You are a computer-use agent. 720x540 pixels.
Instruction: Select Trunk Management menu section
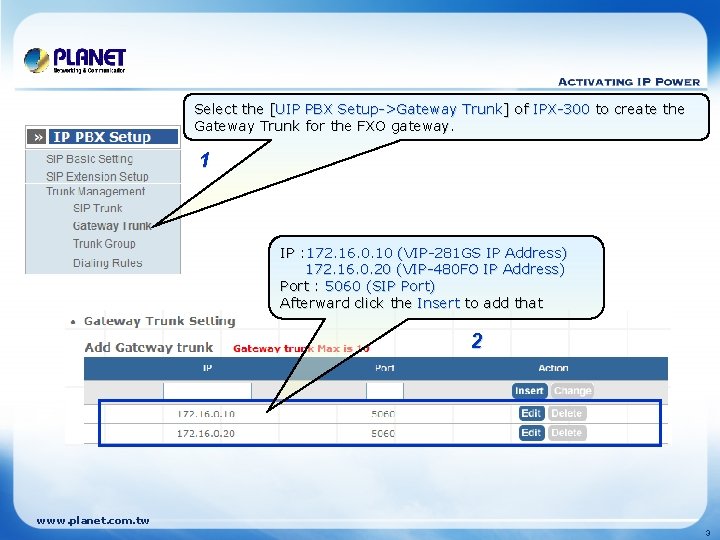96,191
